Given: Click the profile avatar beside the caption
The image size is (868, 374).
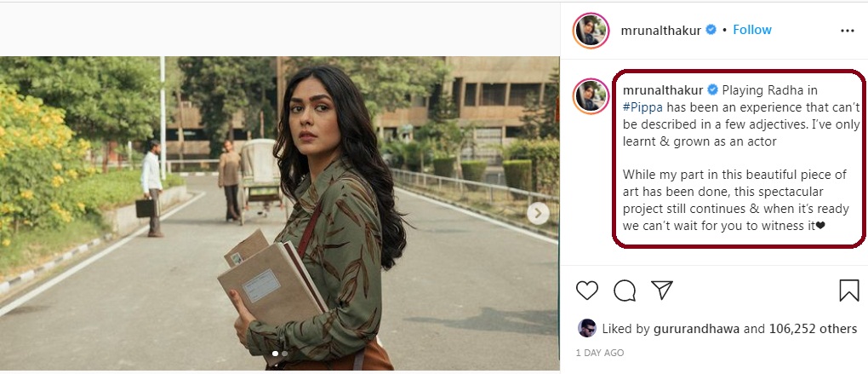Looking at the screenshot, I should pos(591,95).
